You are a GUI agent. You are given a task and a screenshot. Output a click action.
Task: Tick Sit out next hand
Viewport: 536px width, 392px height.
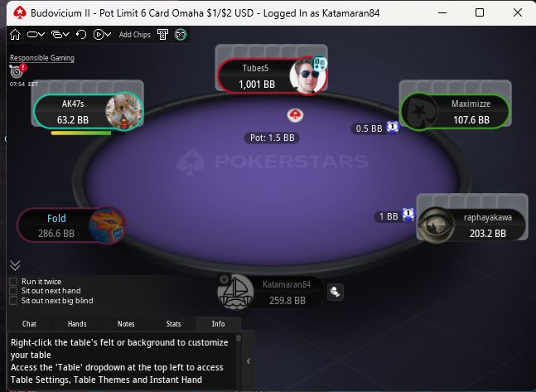click(x=13, y=291)
